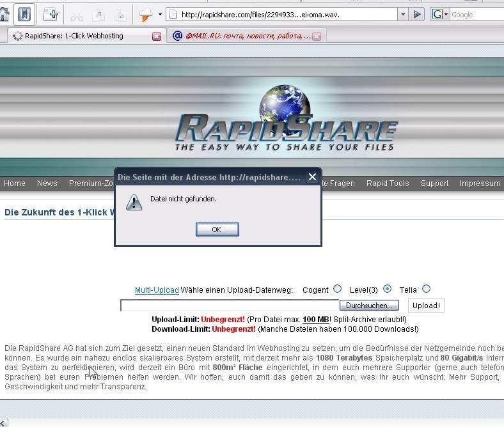Open the dropdown next to weather icon
Viewport: 504px width, 427px height.
(160, 15)
